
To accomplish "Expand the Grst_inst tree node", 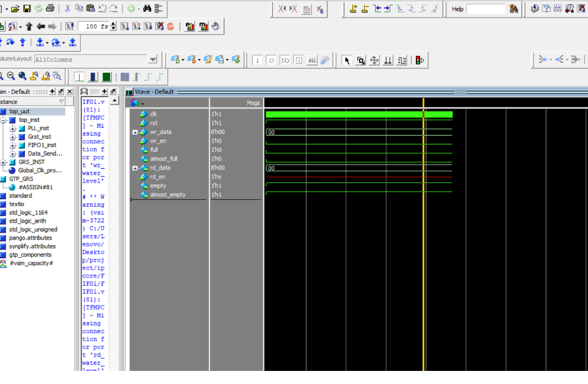I will (x=13, y=137).
